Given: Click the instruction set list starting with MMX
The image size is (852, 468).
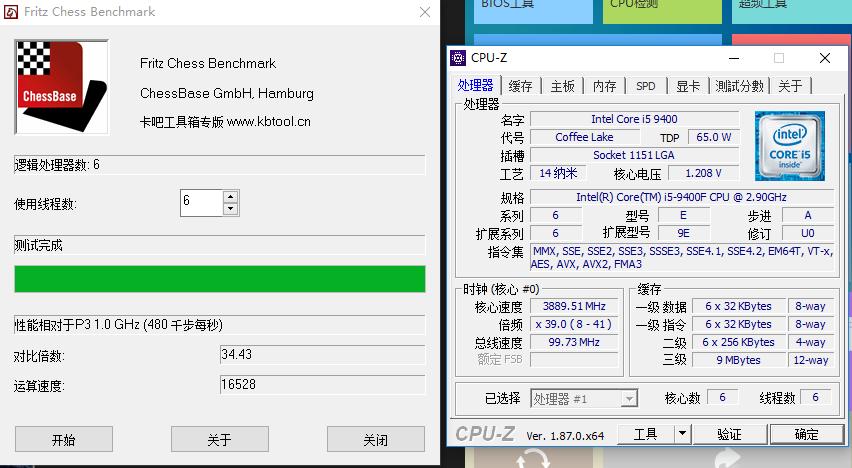Looking at the screenshot, I should 681,258.
